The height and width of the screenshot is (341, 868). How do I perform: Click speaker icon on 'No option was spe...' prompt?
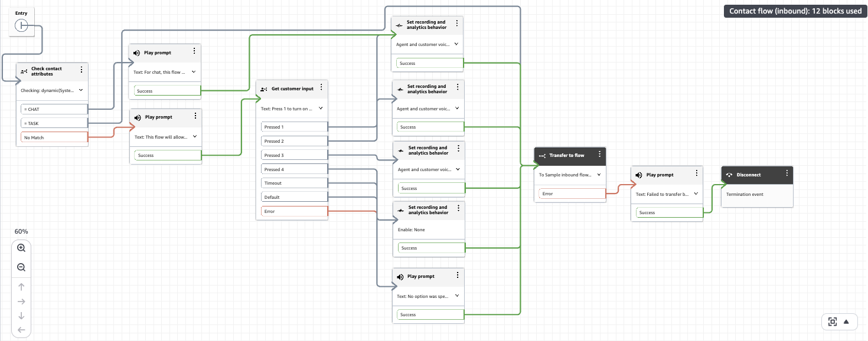click(400, 277)
